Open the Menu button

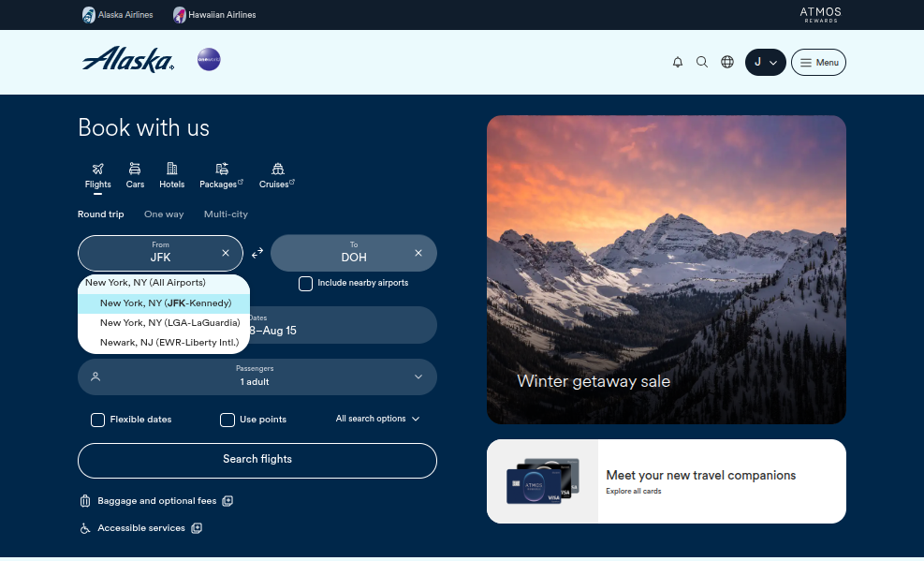point(818,62)
